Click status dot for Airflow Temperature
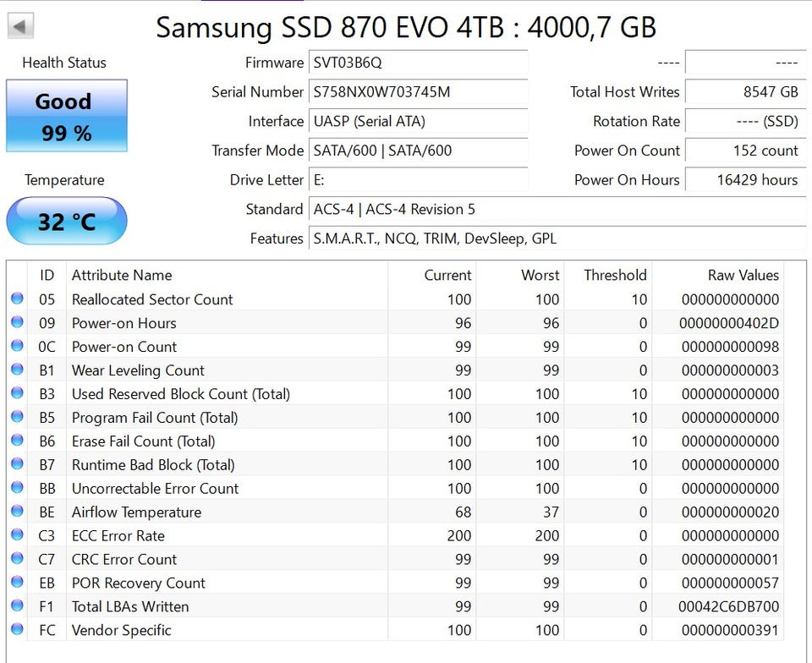The width and height of the screenshot is (812, 663). click(x=17, y=511)
